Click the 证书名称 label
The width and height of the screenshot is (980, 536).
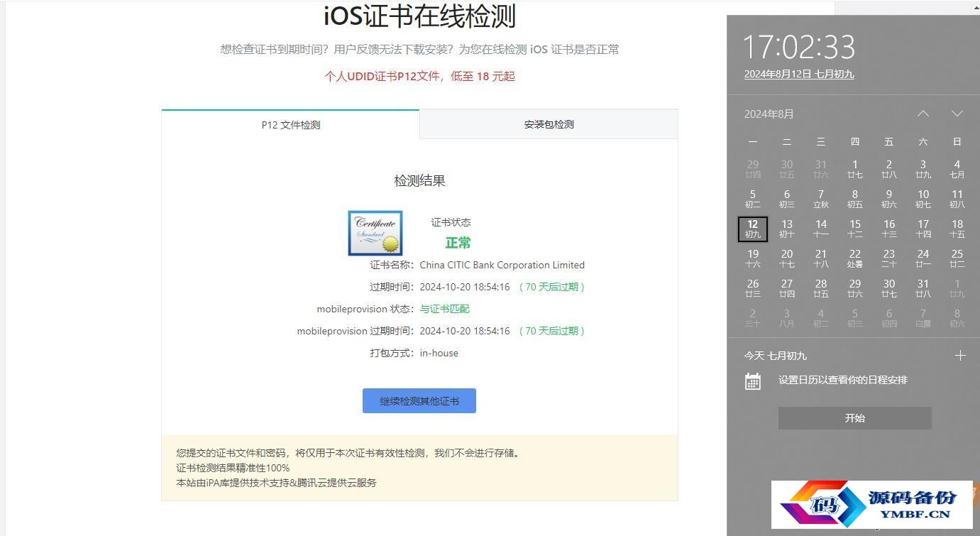pyautogui.click(x=392, y=265)
